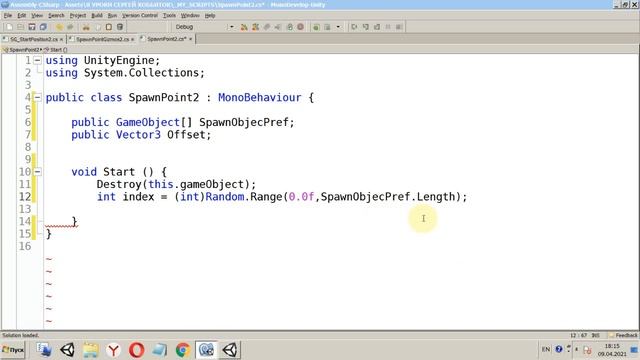Close the SpawnPoint2.cs tab
The height and width of the screenshot is (360, 640).
191,40
